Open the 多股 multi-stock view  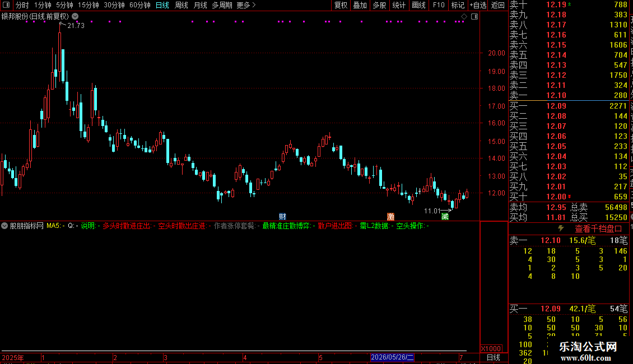379,5
